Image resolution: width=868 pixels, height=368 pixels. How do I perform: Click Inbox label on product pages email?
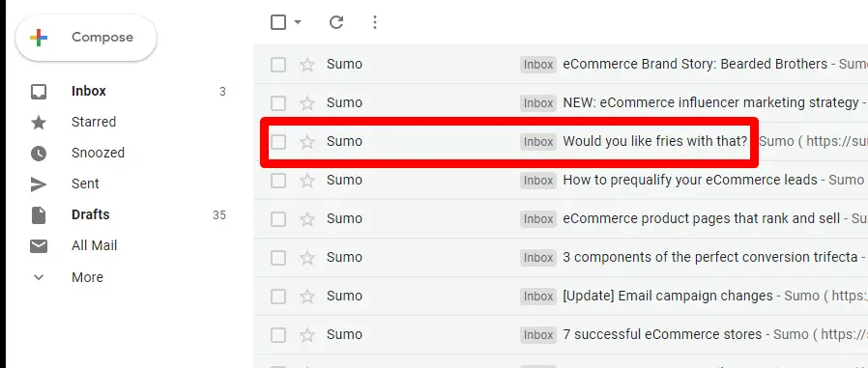click(538, 219)
